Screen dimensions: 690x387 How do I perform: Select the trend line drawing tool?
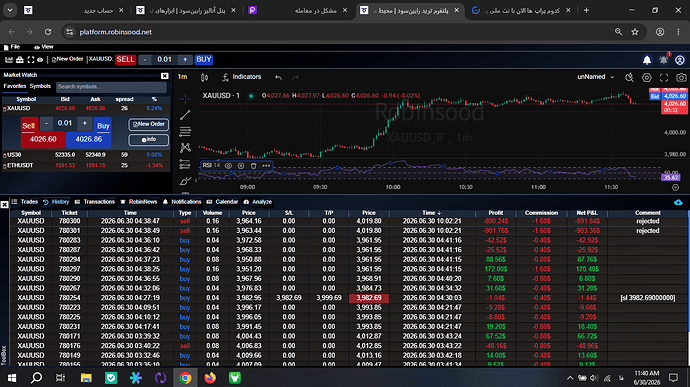pos(185,115)
